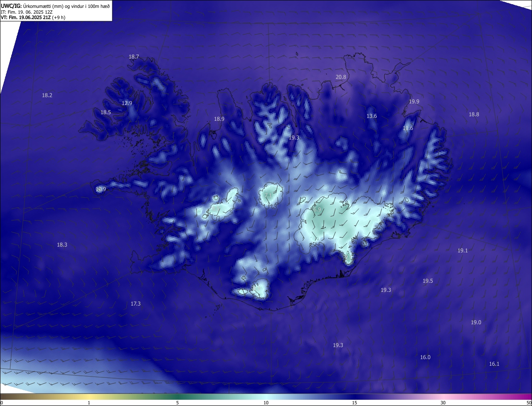Click the 13.6 value label
This screenshot has width=532, height=406.
(x=372, y=116)
